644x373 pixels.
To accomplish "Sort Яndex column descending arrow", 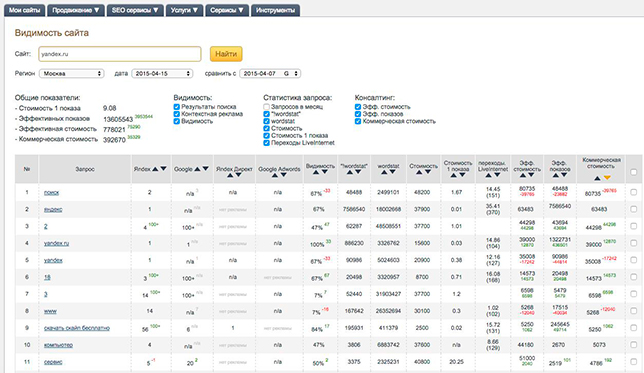I will coord(163,169).
